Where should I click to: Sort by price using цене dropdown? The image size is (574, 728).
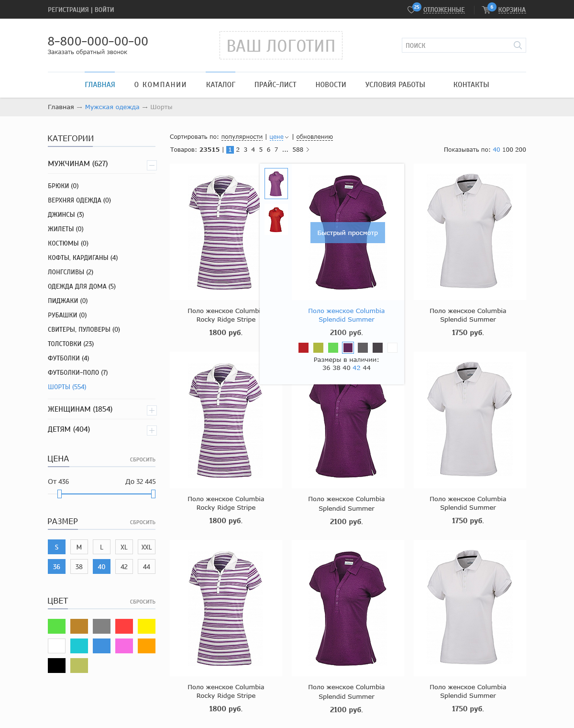click(x=279, y=137)
